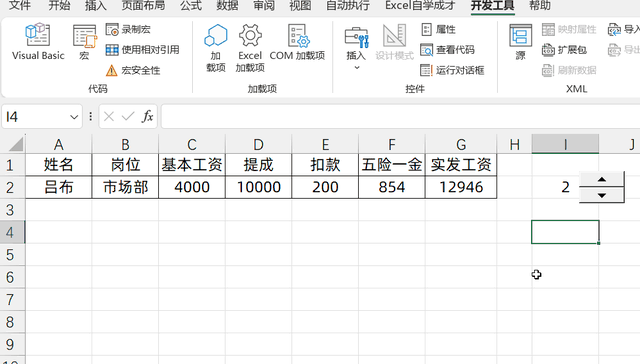The width and height of the screenshot is (640, 364).
Task: Click cell I2 showing 2
Action: click(565, 187)
